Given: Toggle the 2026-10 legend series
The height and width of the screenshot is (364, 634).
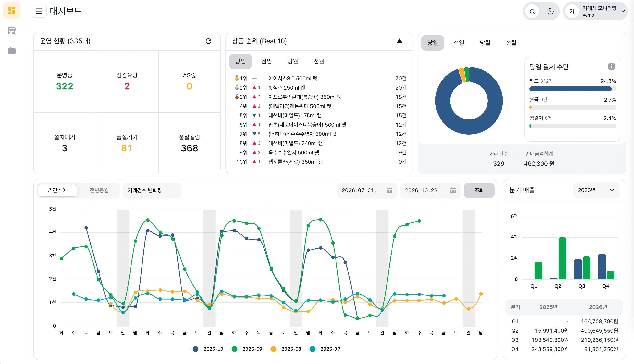Looking at the screenshot, I should click(207, 349).
